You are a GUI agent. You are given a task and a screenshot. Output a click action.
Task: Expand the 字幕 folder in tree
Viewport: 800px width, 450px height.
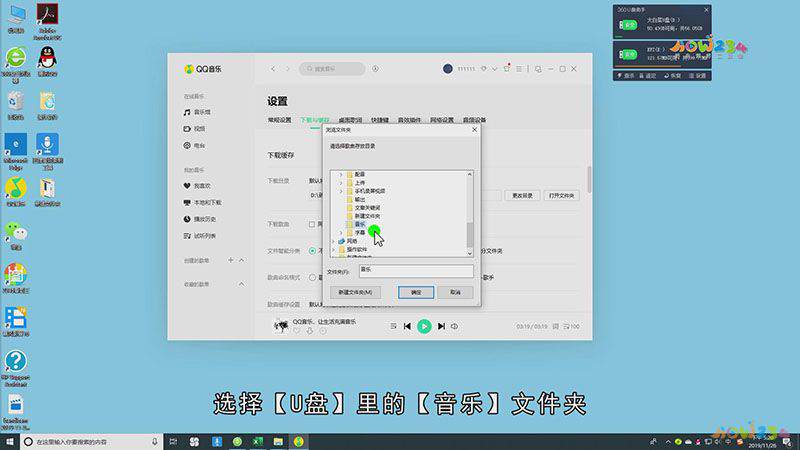[341, 233]
